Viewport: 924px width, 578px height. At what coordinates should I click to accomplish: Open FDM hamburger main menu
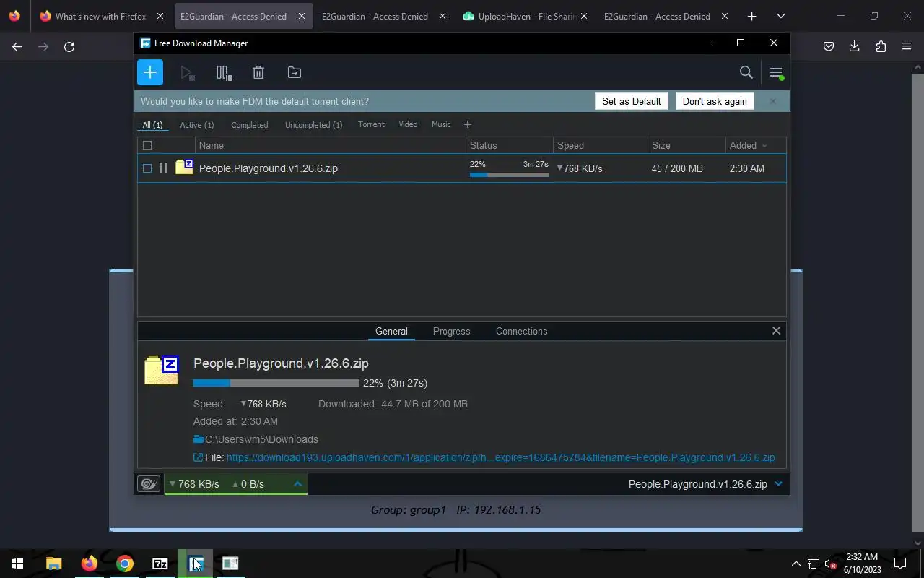tap(776, 72)
